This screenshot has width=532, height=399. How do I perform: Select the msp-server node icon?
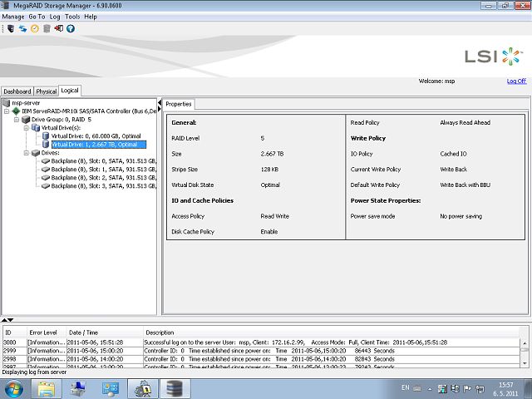point(6,103)
